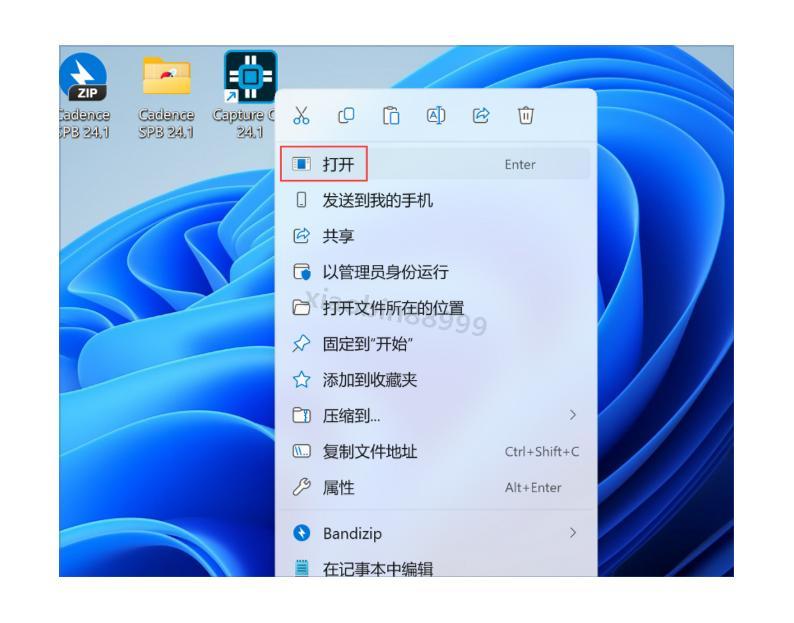Viewport: 794px width, 623px height.
Task: Choose 打开 from the context menu
Action: pos(435,164)
